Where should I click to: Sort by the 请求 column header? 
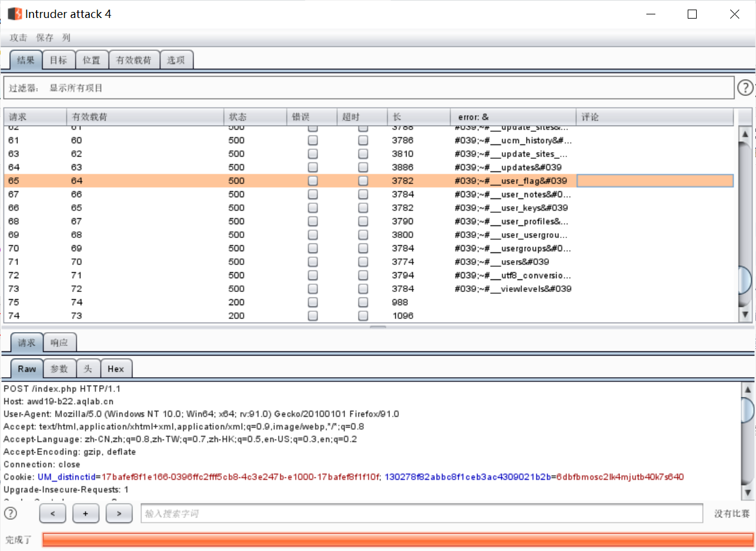coord(35,117)
